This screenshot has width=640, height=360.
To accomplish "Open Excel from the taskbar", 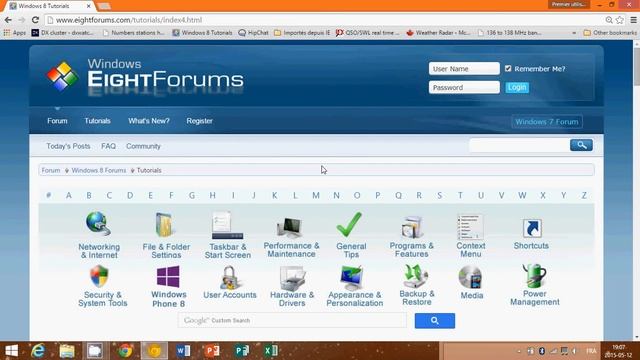I will [271, 351].
